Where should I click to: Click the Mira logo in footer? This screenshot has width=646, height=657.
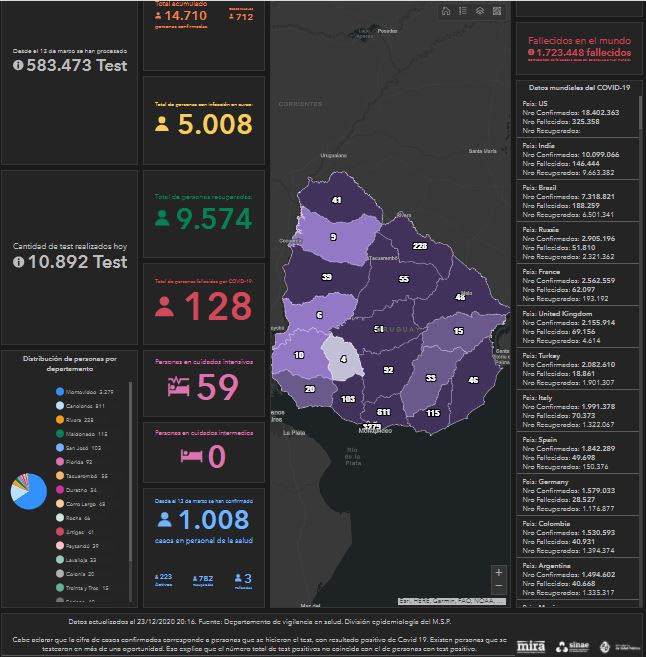[531, 646]
